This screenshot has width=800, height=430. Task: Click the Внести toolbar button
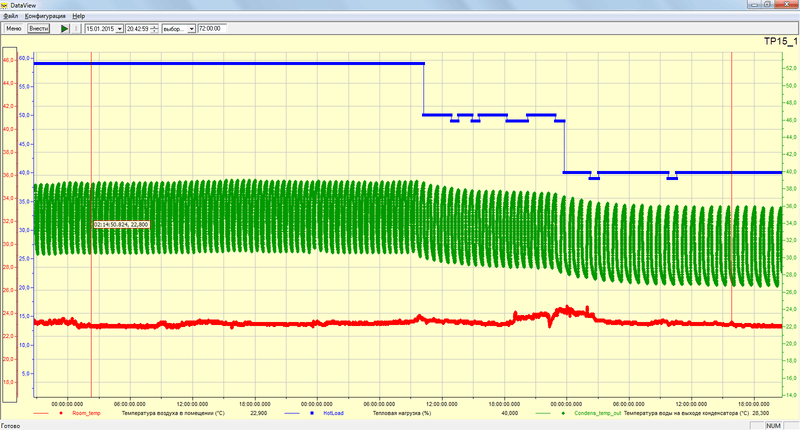pyautogui.click(x=39, y=29)
